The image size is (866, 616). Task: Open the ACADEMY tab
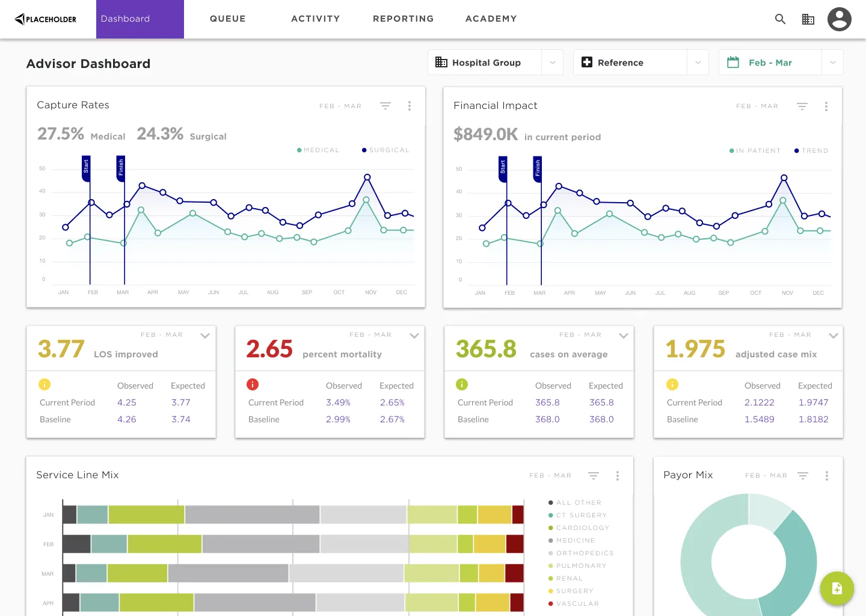pos(491,19)
